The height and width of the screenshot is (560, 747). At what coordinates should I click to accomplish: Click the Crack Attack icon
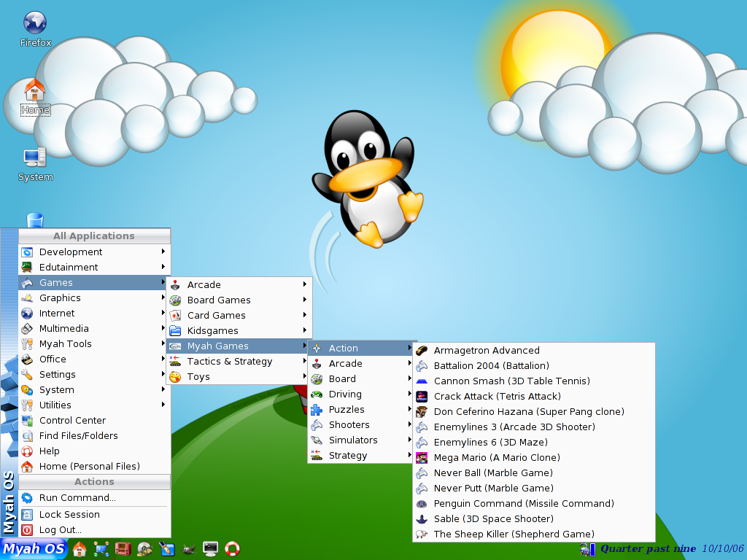(422, 396)
